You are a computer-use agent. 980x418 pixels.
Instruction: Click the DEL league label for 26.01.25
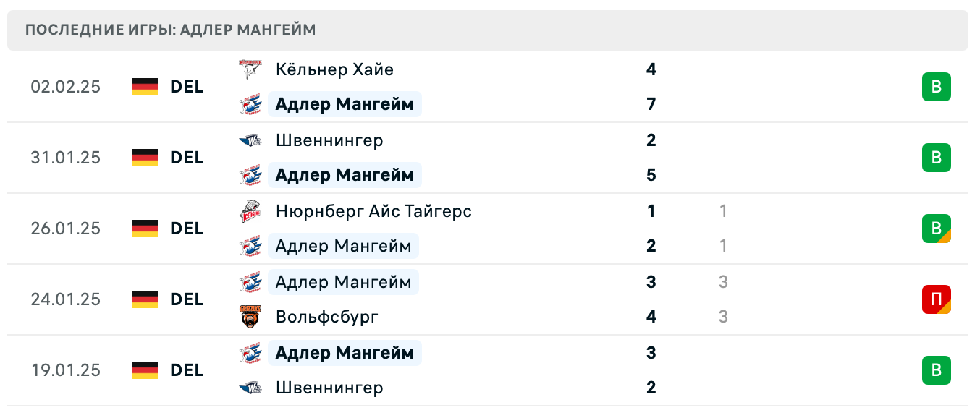point(187,229)
